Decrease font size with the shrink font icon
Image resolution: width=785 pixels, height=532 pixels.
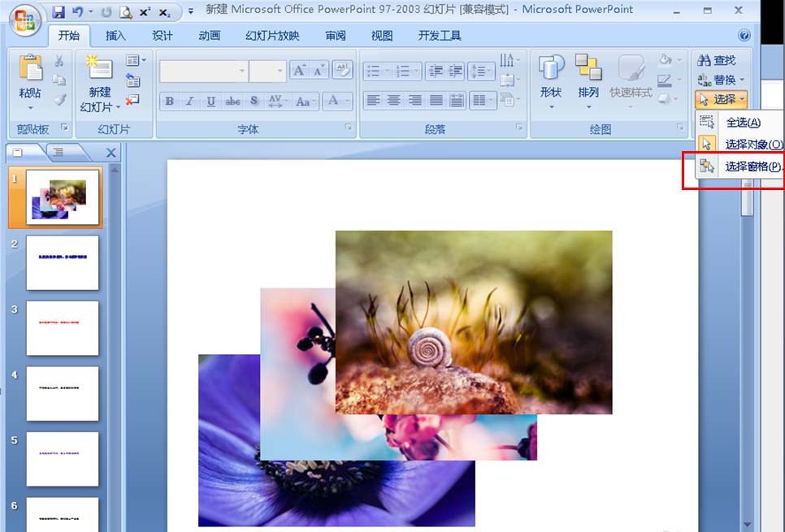(x=319, y=71)
